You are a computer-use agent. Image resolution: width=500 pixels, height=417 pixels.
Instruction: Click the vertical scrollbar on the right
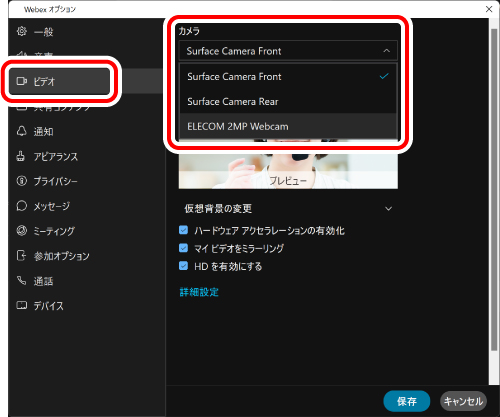pyautogui.click(x=494, y=190)
